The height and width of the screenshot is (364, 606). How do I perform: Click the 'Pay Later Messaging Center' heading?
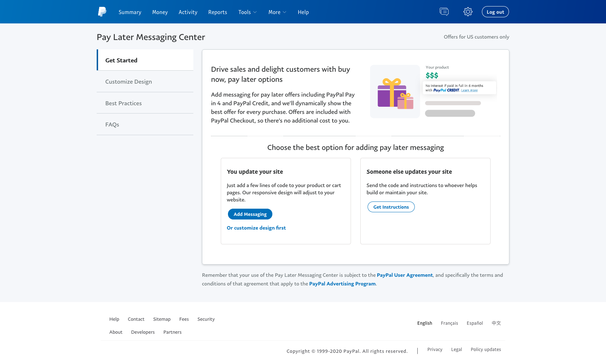tap(151, 37)
